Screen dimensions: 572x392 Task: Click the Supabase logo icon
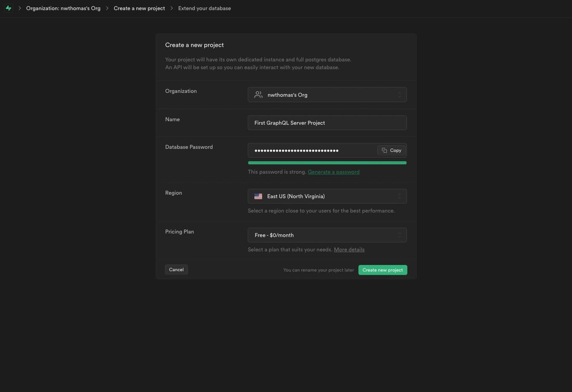[x=9, y=8]
